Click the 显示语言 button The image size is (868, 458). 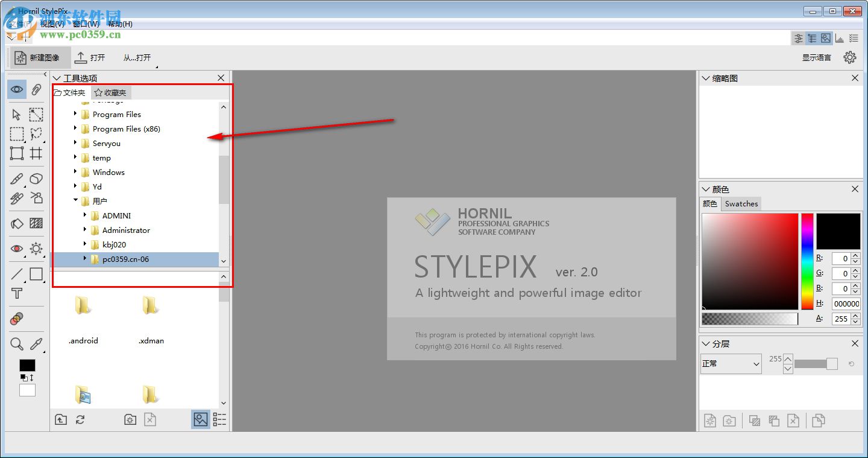[x=817, y=57]
